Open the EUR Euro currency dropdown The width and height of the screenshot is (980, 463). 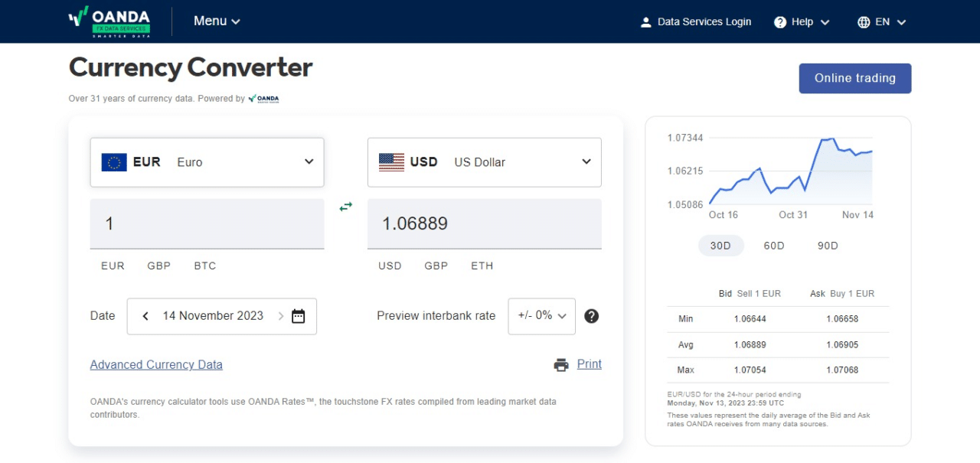[207, 162]
